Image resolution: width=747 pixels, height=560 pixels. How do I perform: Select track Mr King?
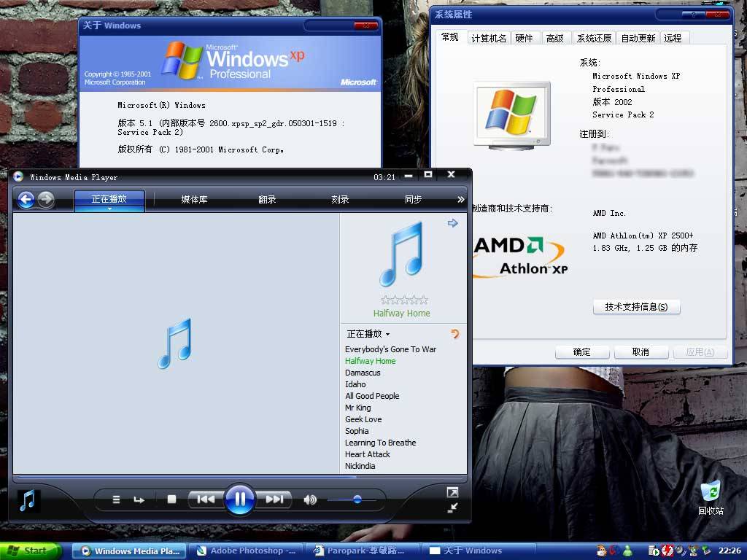[357, 408]
